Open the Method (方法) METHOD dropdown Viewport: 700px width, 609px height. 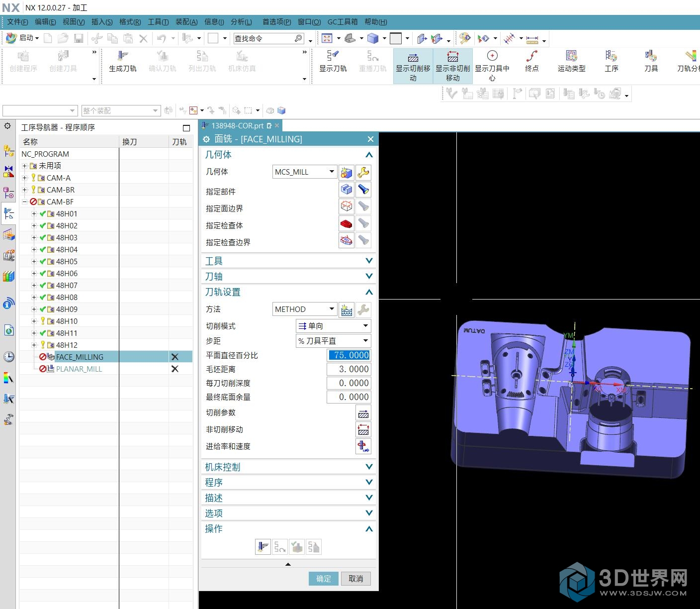305,309
